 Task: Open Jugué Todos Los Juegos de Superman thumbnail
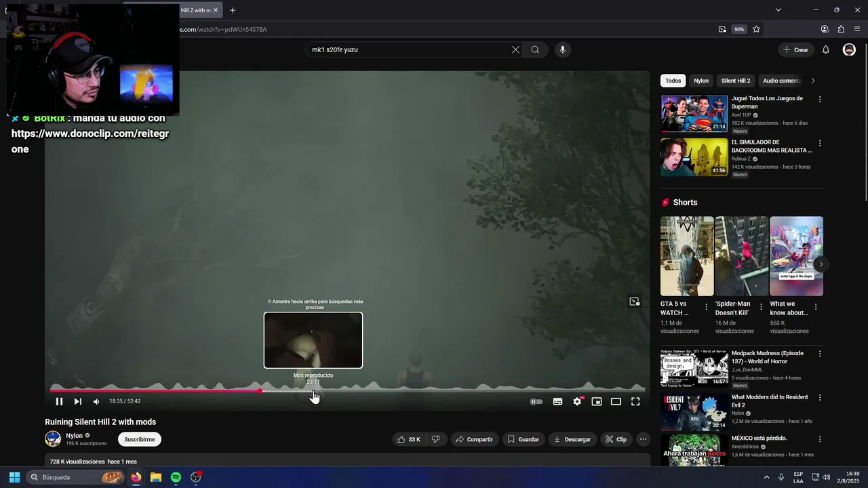694,113
